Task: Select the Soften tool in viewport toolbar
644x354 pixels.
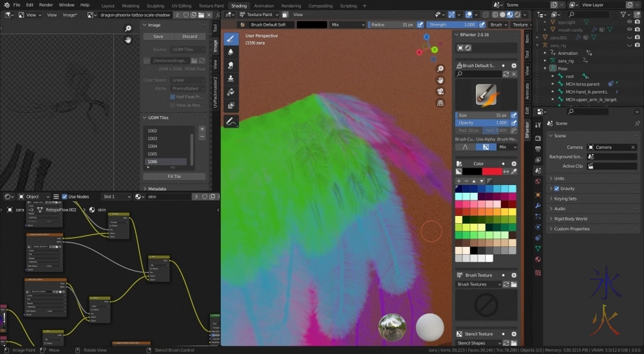Action: [231, 52]
